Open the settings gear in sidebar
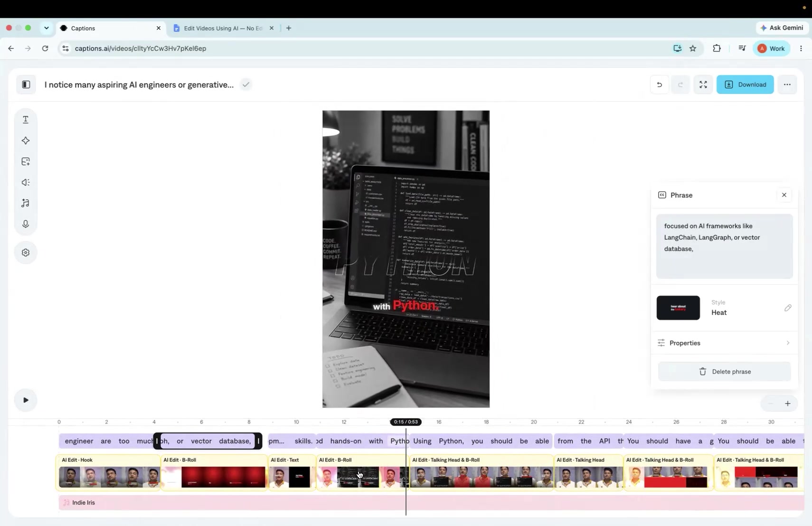Viewport: 812px width, 526px height. coord(26,253)
